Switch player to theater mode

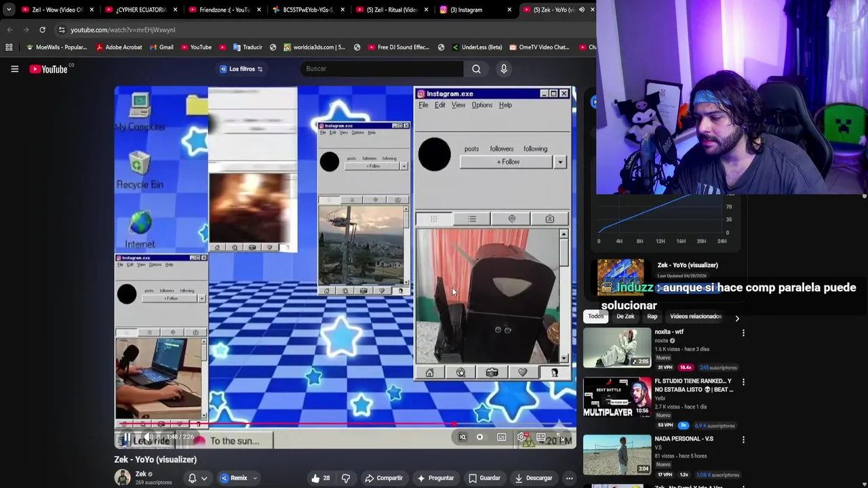click(x=540, y=437)
